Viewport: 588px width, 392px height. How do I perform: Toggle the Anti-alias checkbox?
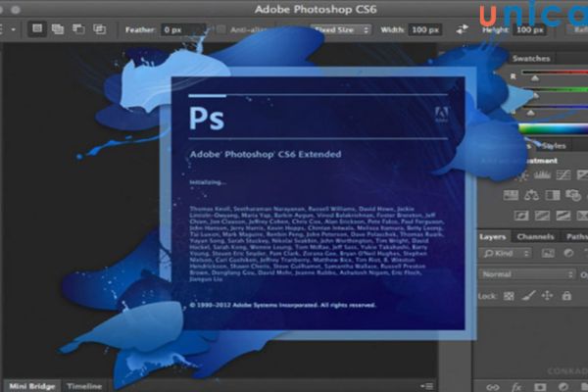pos(221,29)
